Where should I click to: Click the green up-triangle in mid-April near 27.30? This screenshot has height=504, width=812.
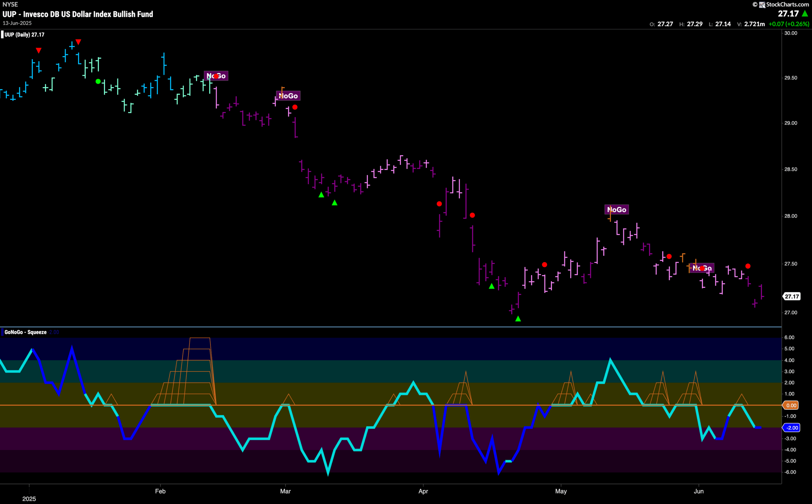[x=492, y=286]
